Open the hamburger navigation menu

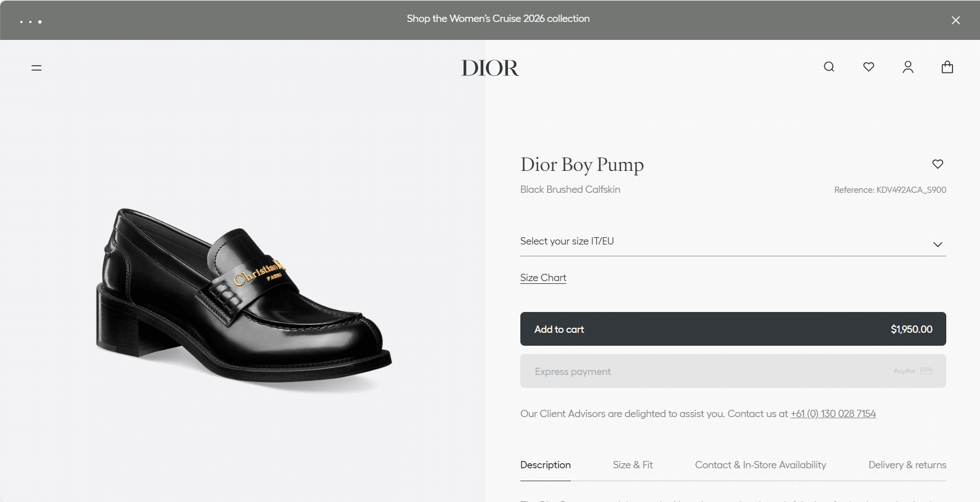point(37,68)
